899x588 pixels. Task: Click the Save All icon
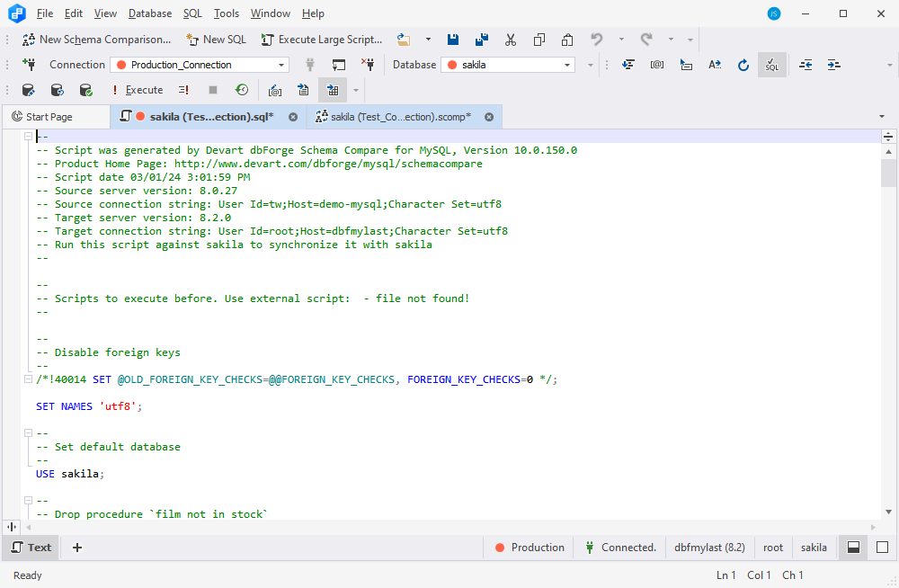click(x=482, y=40)
